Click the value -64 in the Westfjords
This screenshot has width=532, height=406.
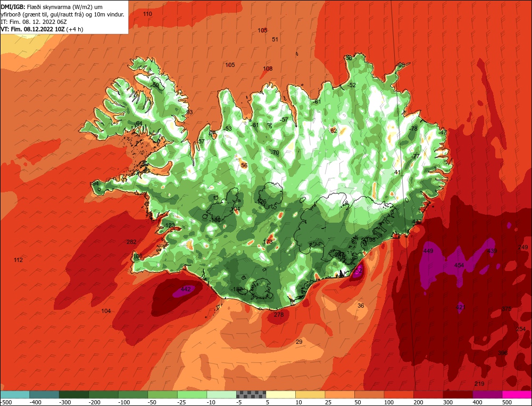click(138, 123)
